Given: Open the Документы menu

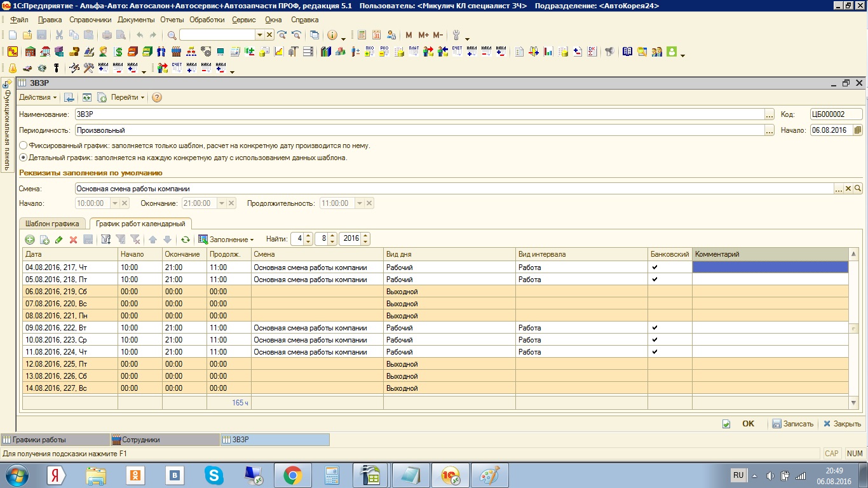Looking at the screenshot, I should [136, 20].
